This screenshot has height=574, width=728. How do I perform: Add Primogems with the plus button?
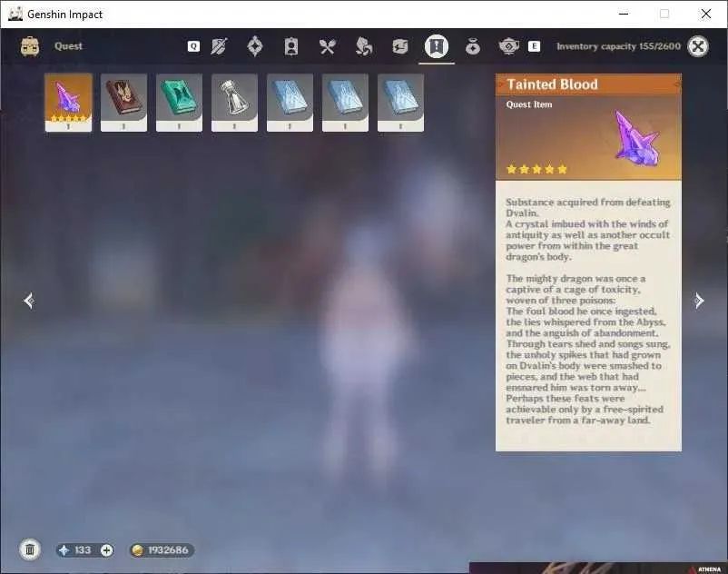(x=107, y=550)
